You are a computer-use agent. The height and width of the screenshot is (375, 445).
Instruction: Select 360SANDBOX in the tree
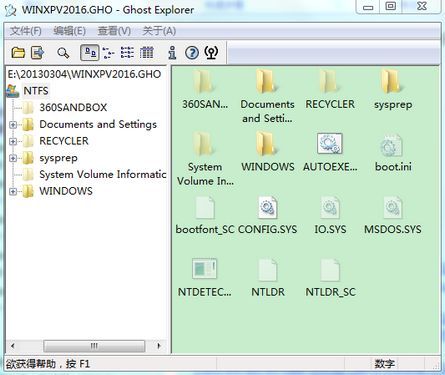tap(73, 107)
